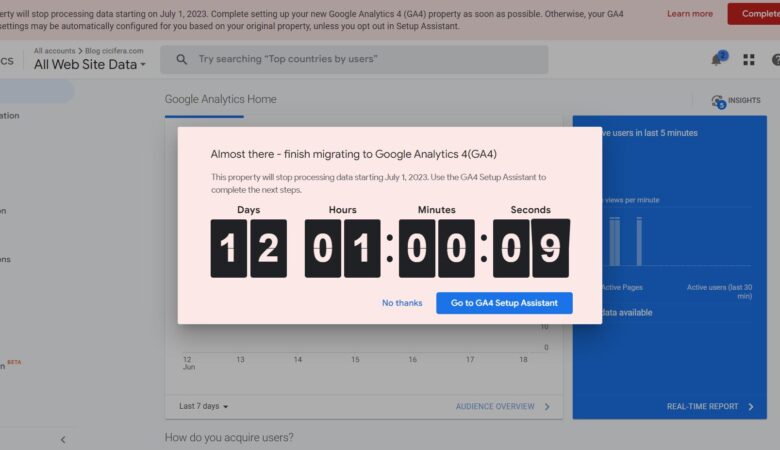Click No thanks in the dialog
The image size is (780, 450).
[402, 303]
